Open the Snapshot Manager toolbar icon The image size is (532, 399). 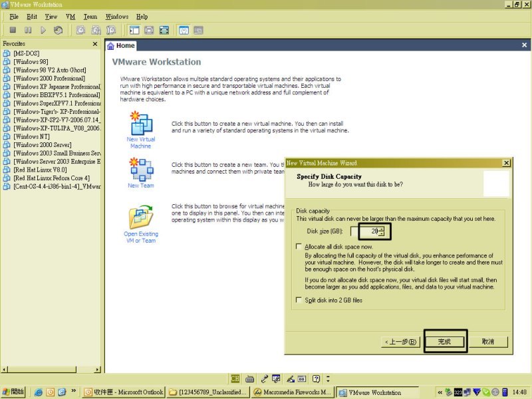coord(111,30)
